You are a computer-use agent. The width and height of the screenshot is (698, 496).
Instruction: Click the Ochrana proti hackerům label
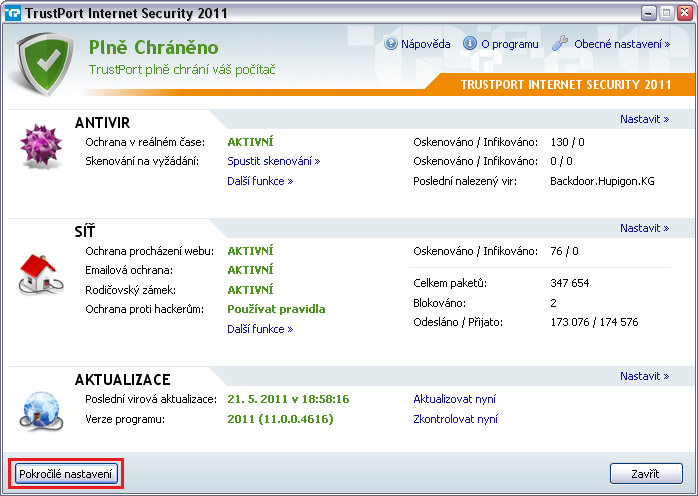point(145,309)
